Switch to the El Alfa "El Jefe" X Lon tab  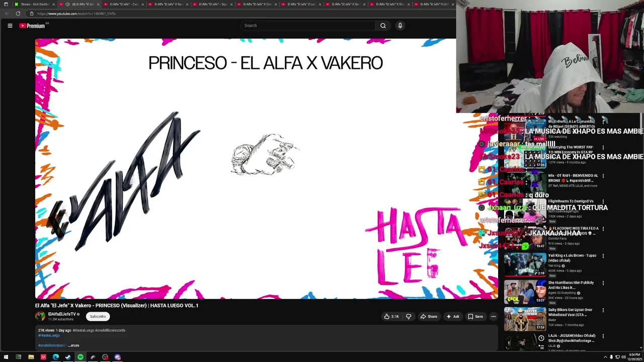301,4
